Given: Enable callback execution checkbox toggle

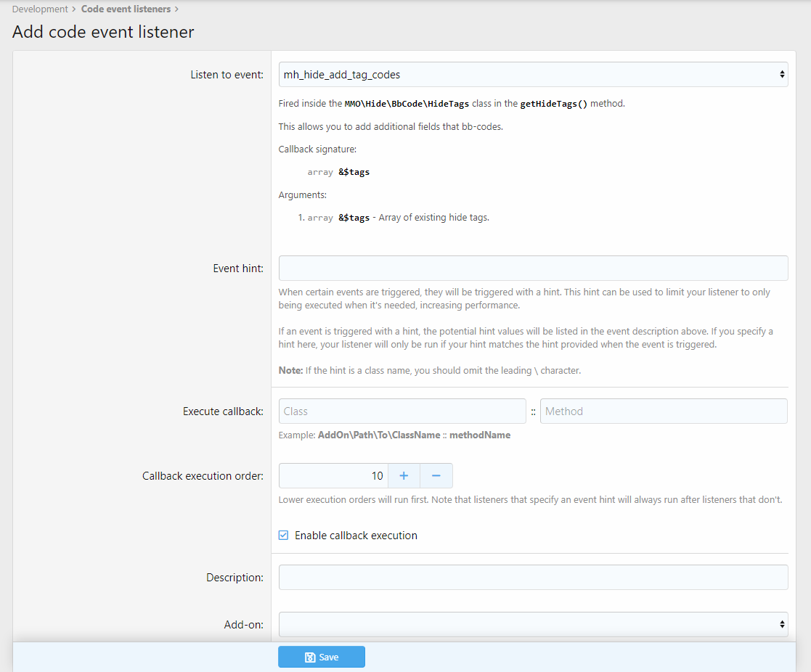Looking at the screenshot, I should (284, 536).
